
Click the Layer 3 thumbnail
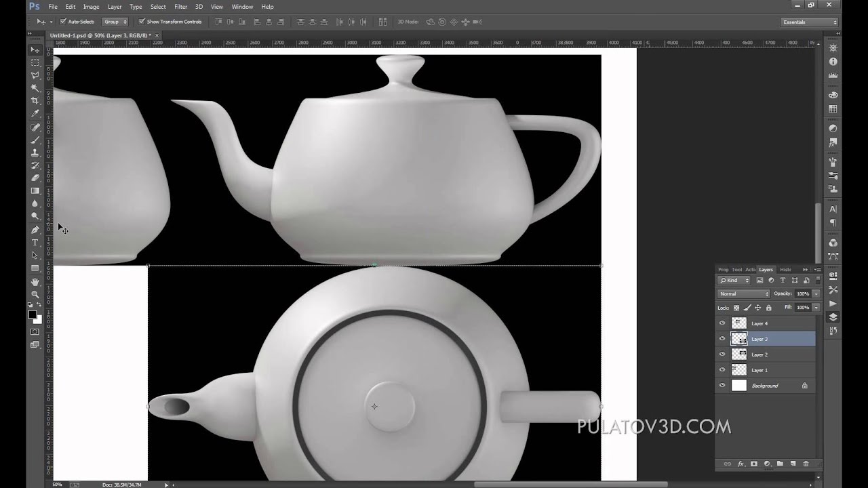coord(739,339)
